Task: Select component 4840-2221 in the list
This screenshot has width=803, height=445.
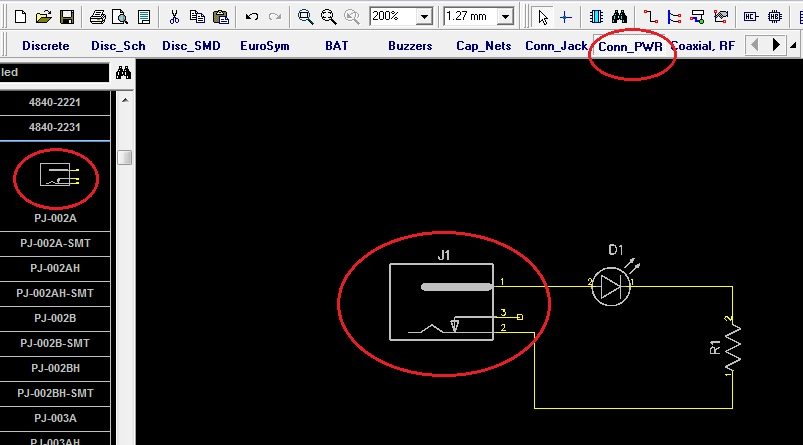Action: tap(54, 102)
